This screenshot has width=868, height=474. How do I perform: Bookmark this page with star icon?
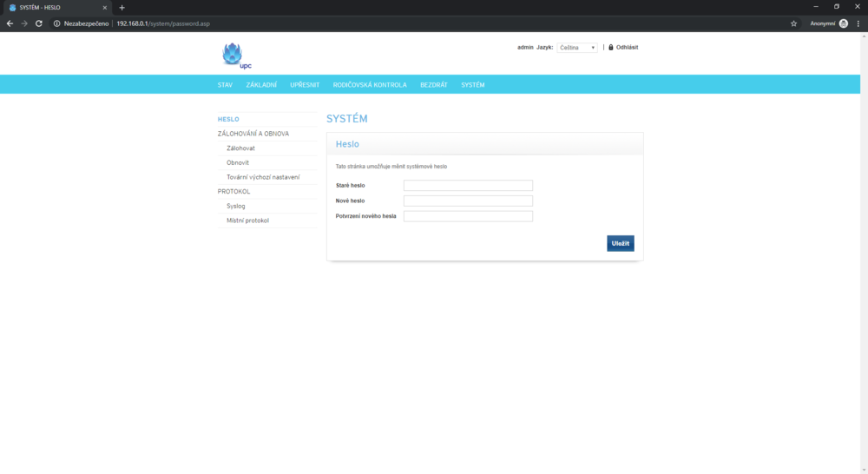pyautogui.click(x=793, y=23)
